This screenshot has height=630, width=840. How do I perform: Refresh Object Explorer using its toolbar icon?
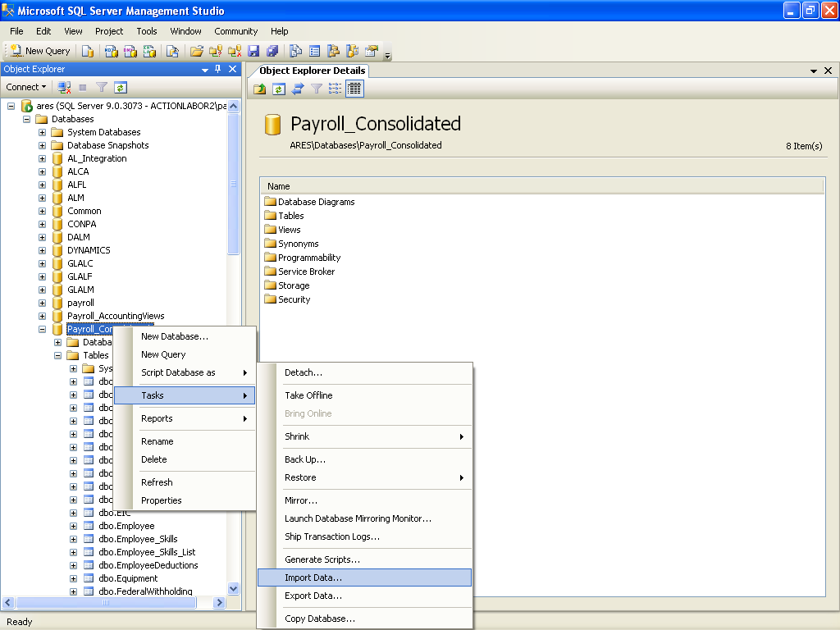pos(121,87)
